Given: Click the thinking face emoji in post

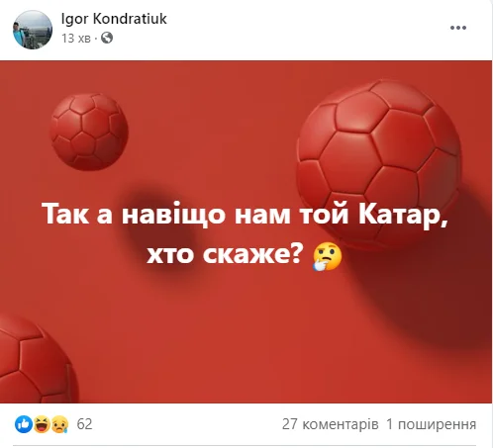Looking at the screenshot, I should point(327,257).
